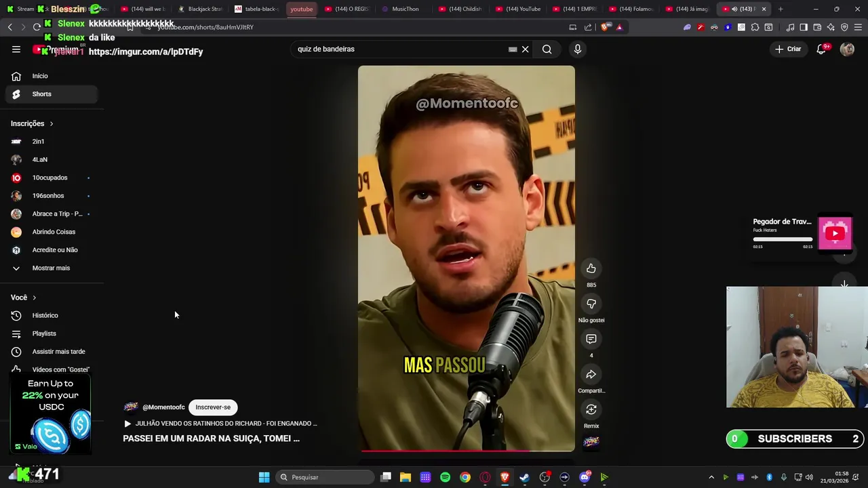
Task: Toggle the browser sidebar panel icon
Action: coord(804,27)
